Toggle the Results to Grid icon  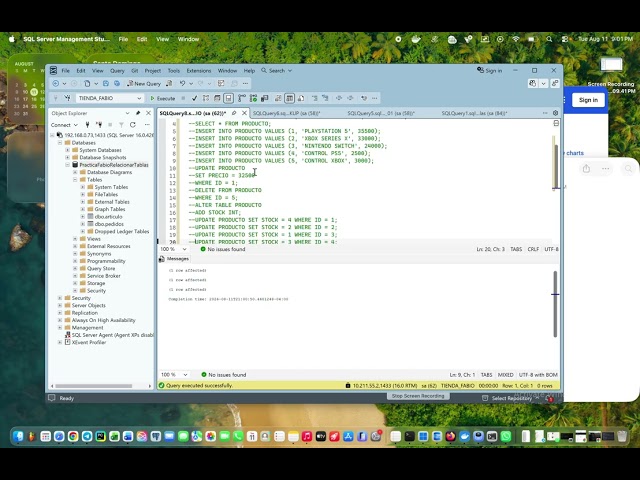click(289, 98)
